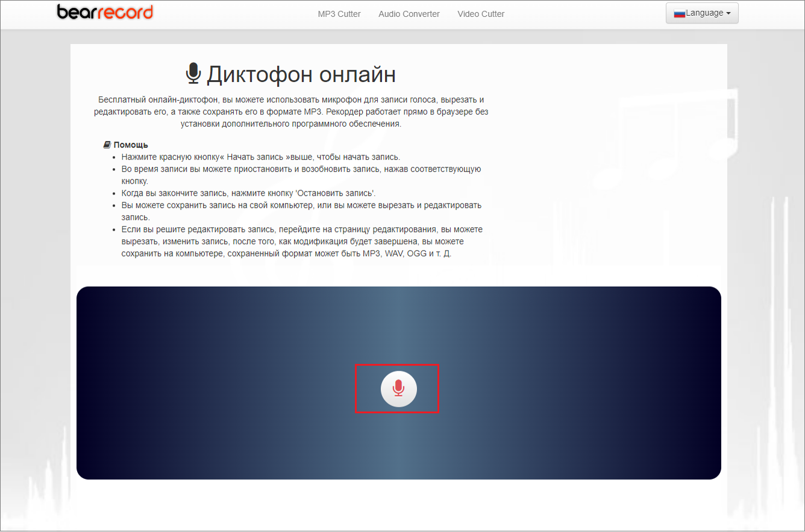This screenshot has width=805, height=532.
Task: Open the MP3 Cutter page
Action: click(339, 14)
